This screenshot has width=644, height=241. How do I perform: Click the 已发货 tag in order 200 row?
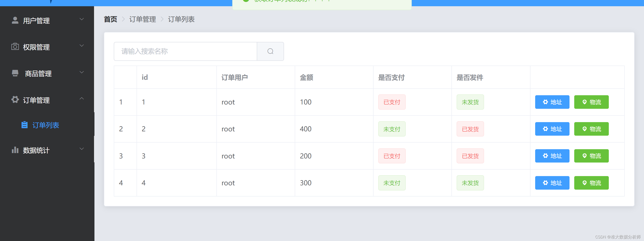[470, 156]
